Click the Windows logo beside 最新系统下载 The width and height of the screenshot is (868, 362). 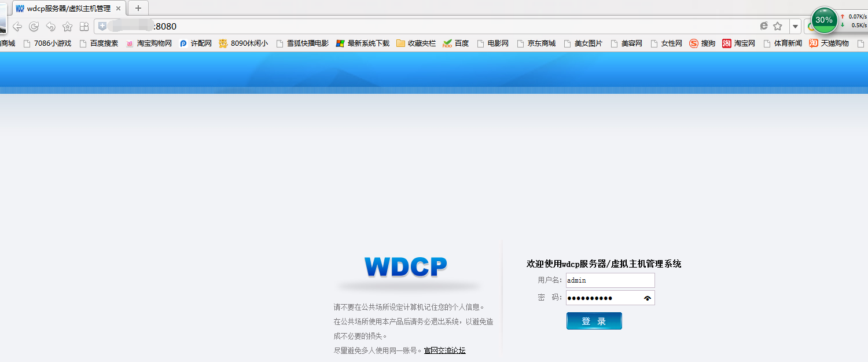[x=340, y=43]
